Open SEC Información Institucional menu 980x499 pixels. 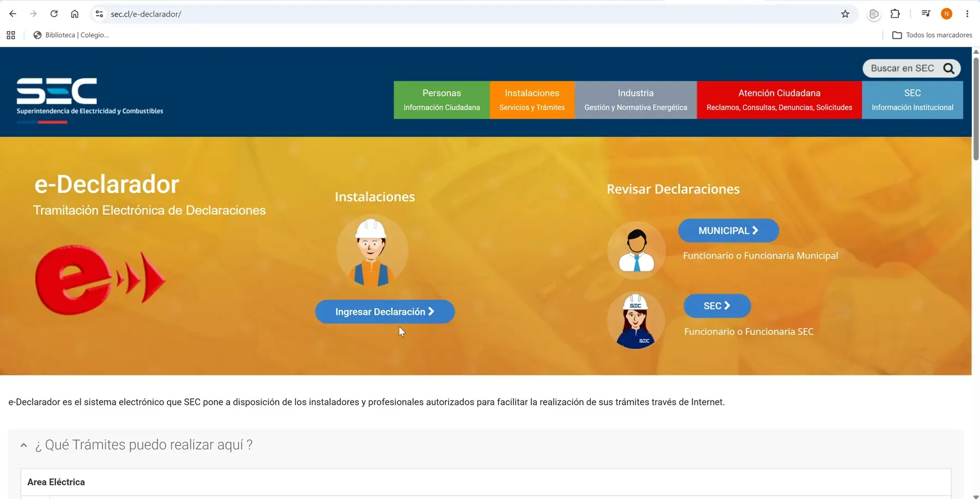tap(912, 100)
